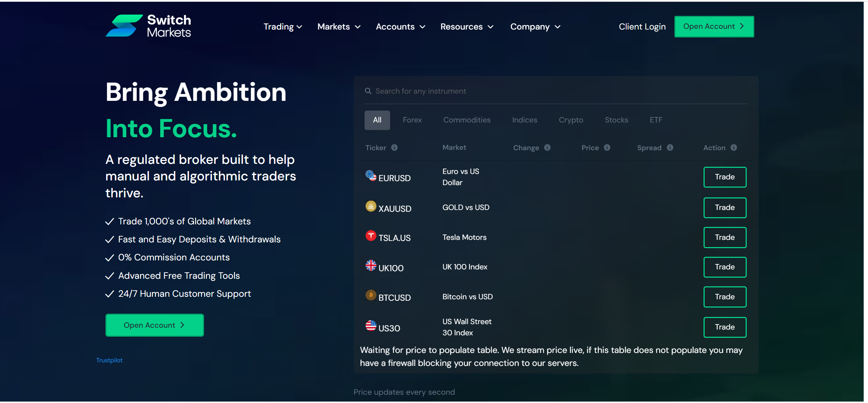Screen dimensions: 868x403
Task: Click the BTCUSD ticker text
Action: pyautogui.click(x=394, y=297)
